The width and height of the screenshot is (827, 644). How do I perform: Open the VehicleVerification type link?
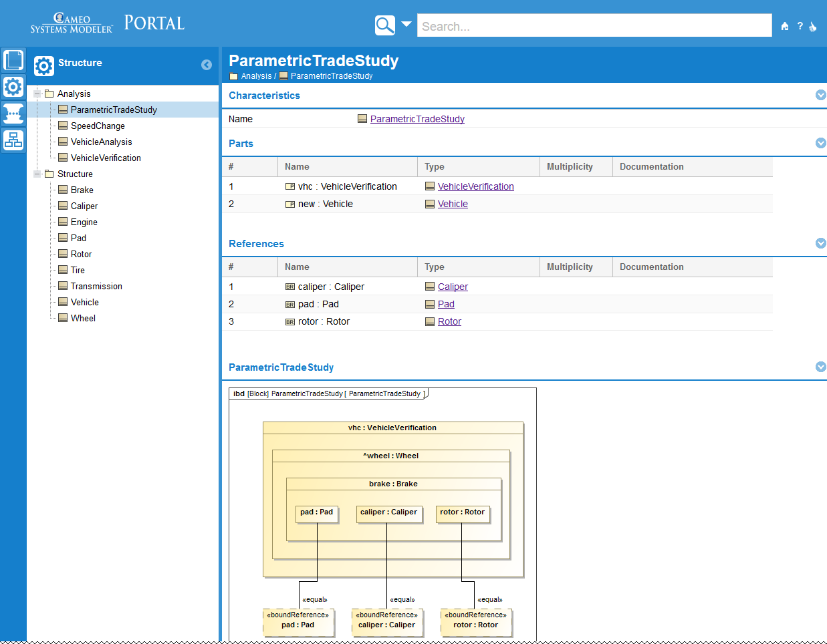pos(475,187)
